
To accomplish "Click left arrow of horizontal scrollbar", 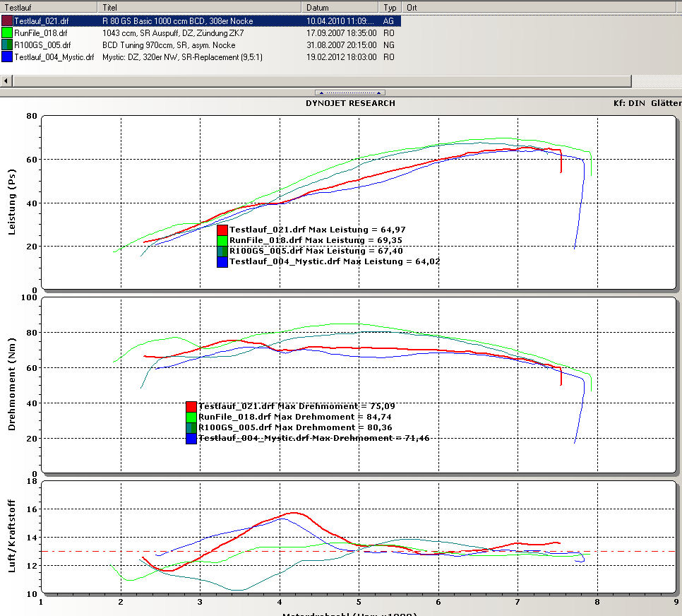I will [6, 81].
